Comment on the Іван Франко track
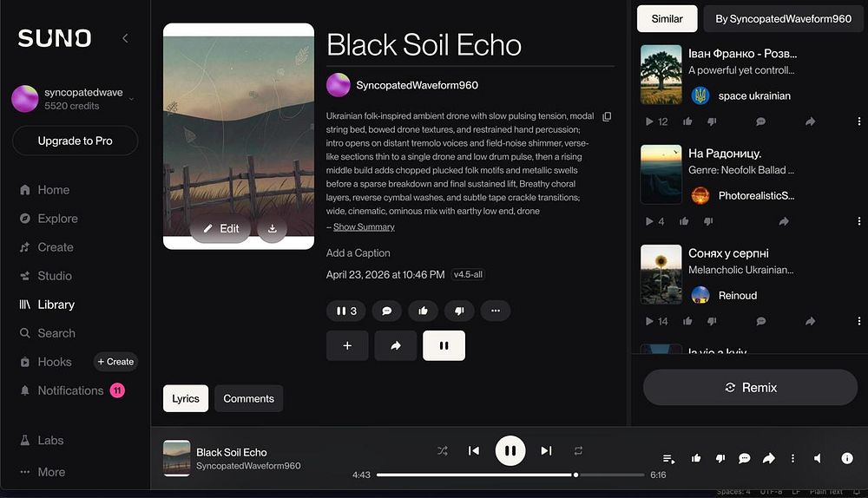This screenshot has width=868, height=498. (x=761, y=121)
